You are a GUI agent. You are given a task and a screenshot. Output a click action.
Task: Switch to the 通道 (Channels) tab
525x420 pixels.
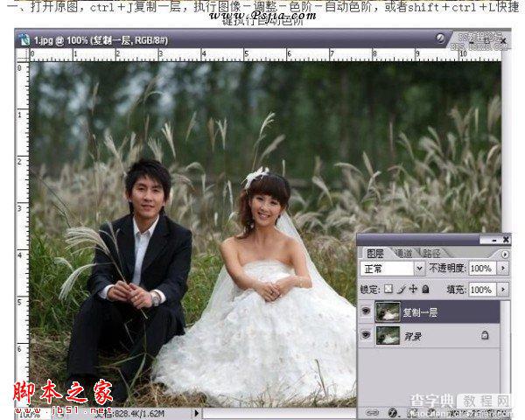[403, 254]
